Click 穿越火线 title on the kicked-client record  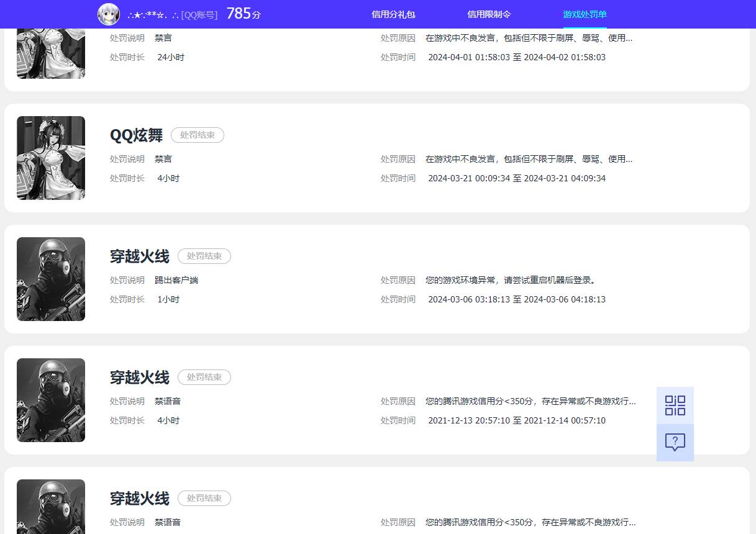[139, 256]
